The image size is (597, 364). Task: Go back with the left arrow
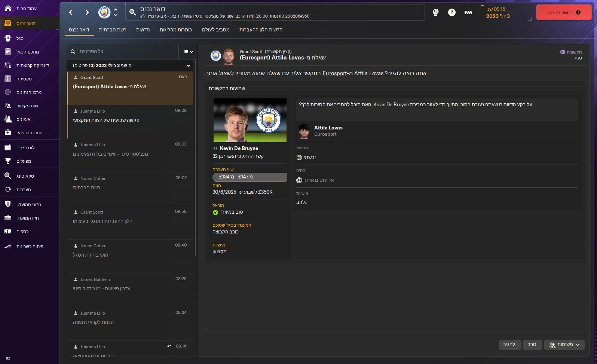click(71, 12)
